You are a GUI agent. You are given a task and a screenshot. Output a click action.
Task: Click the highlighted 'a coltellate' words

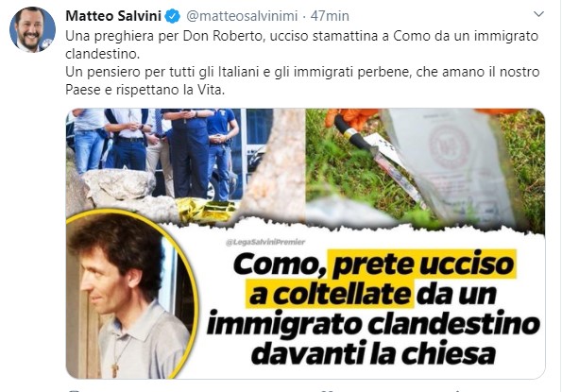(x=330, y=294)
